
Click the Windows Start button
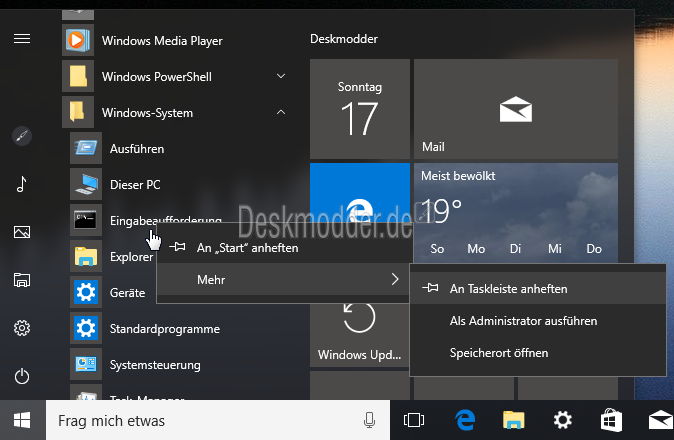tap(22, 420)
